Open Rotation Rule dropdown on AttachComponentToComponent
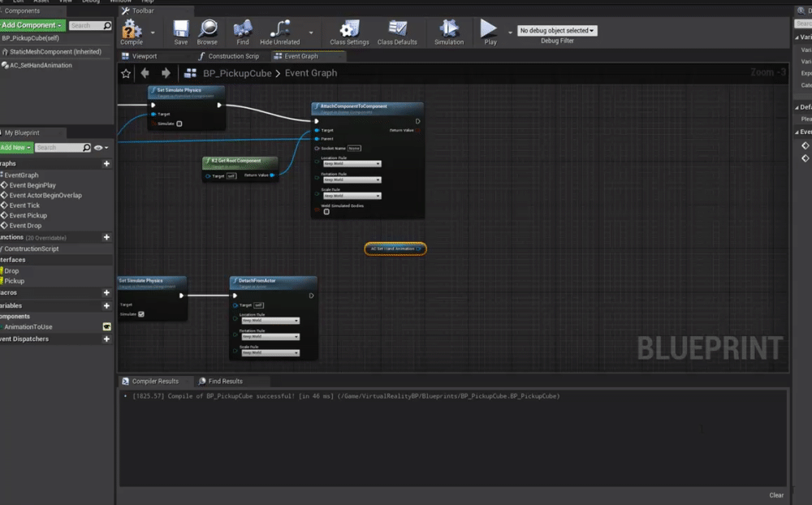Viewport: 812px width, 505px height. (x=352, y=179)
